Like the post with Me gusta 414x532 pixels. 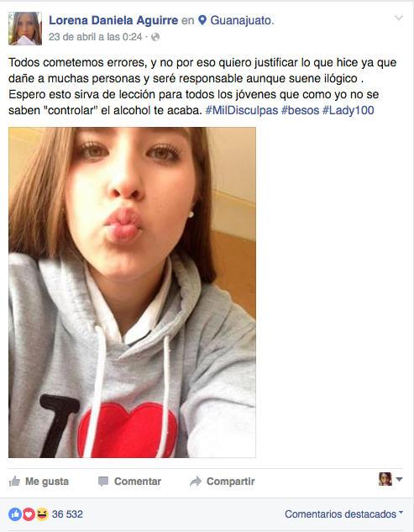(39, 481)
